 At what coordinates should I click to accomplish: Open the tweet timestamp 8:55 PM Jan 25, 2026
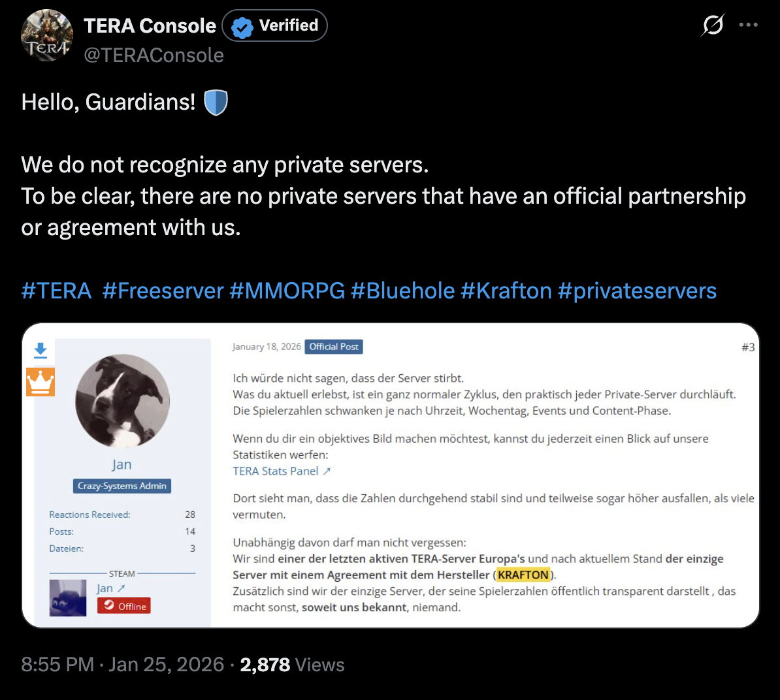(x=122, y=665)
